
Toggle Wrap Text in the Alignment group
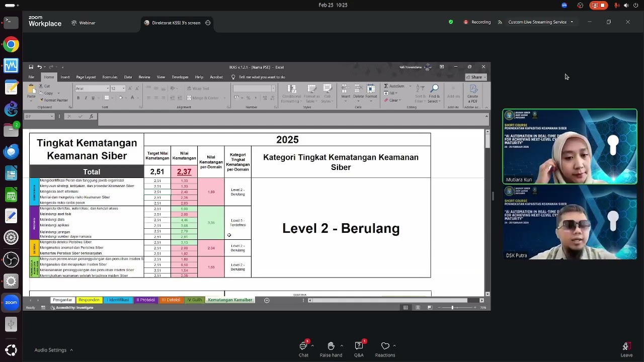(x=198, y=88)
